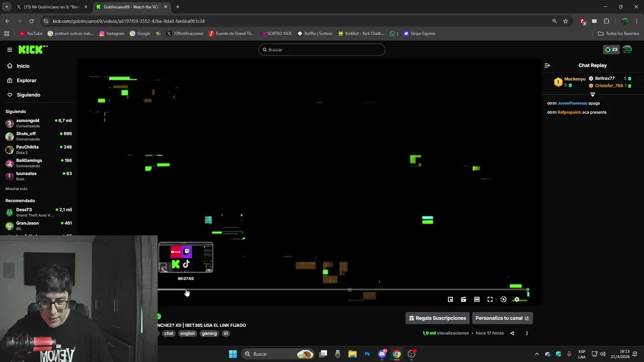Screen dimensions: 644x362
Task: Open Shuls_off channel in followed list
Action: [39, 136]
